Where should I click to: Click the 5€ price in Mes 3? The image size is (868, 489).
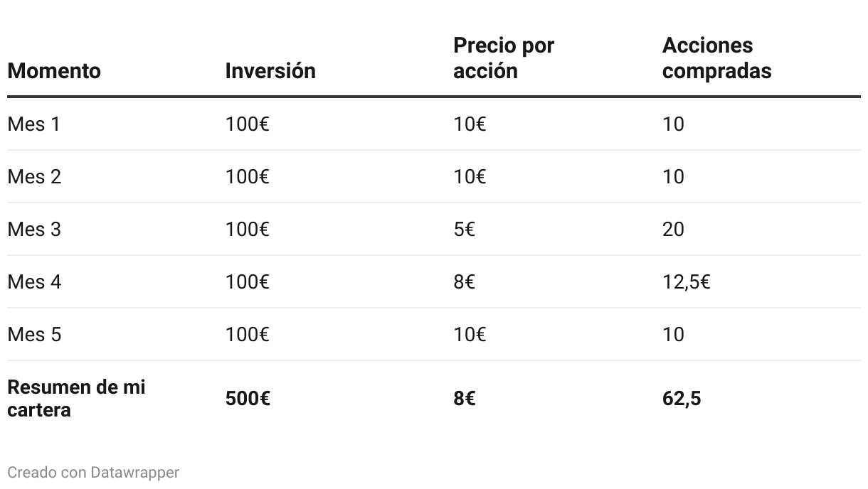coord(465,230)
